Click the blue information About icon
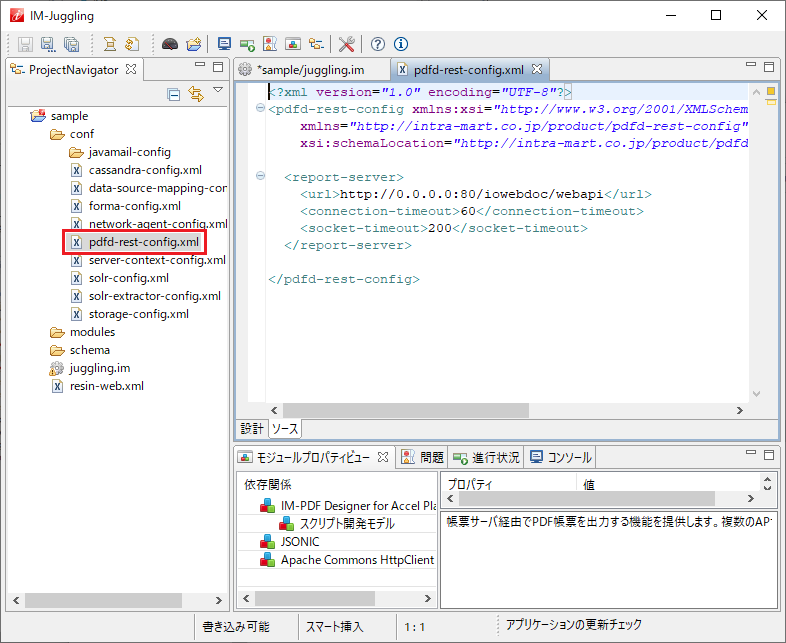Viewport: 786px width, 643px height. point(401,44)
